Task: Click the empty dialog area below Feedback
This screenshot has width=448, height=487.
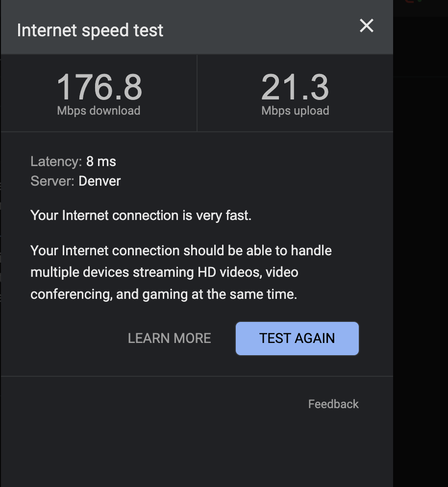Action: (196, 451)
